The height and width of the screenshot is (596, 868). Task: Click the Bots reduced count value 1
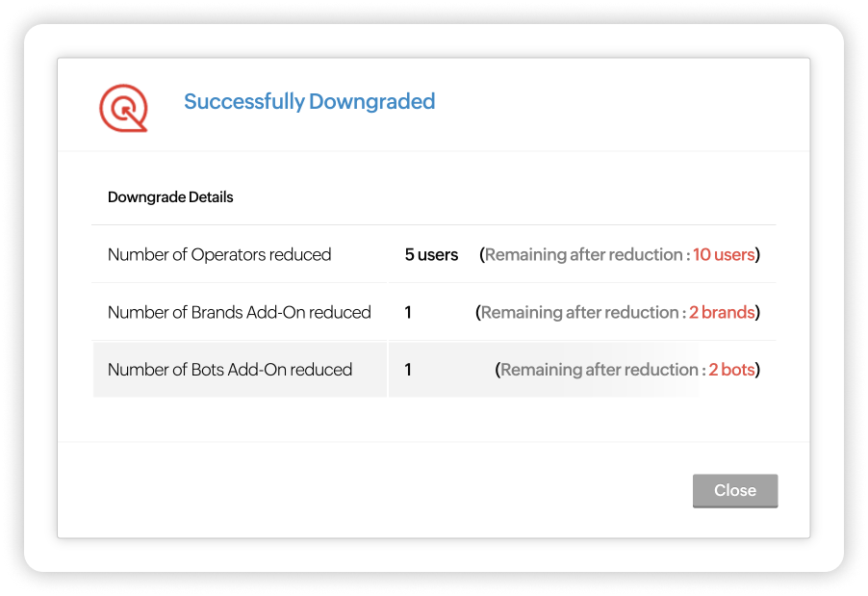pos(408,370)
